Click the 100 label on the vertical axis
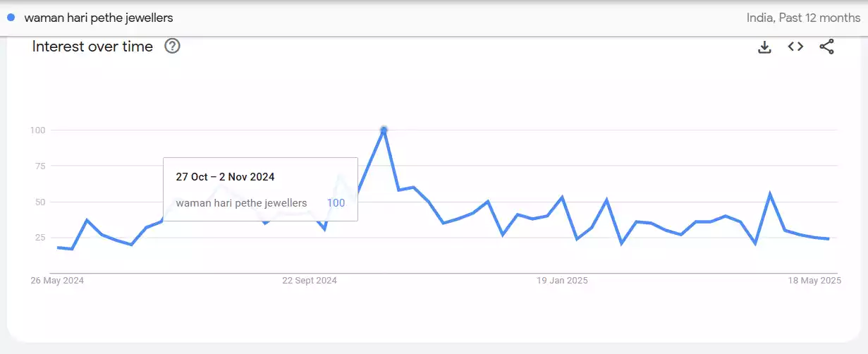 click(37, 130)
